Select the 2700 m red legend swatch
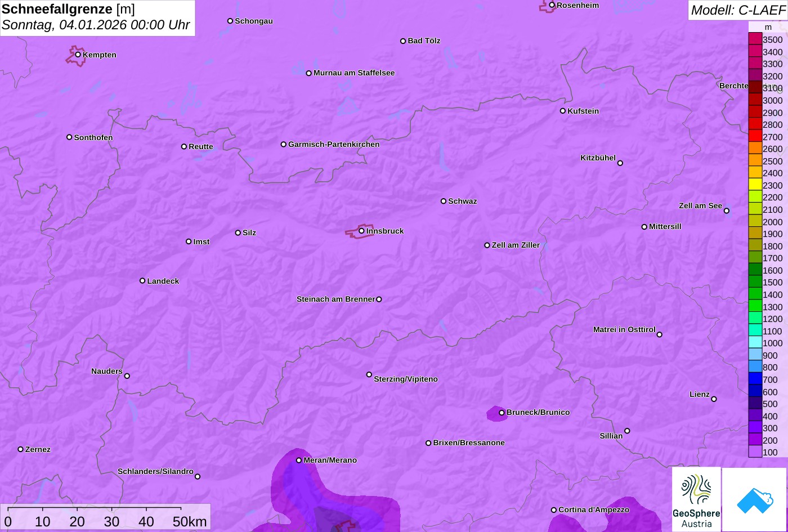The image size is (788, 532). tap(755, 136)
